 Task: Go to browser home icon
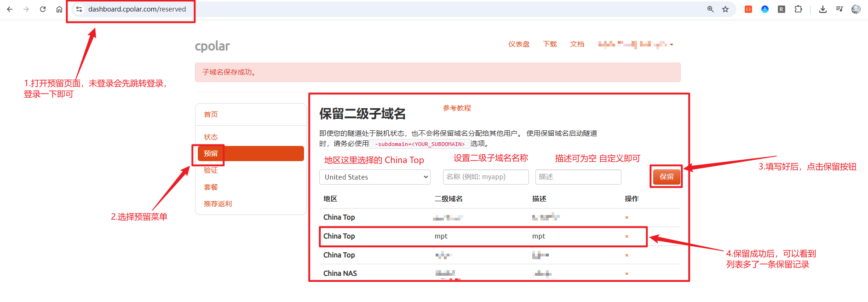59,9
